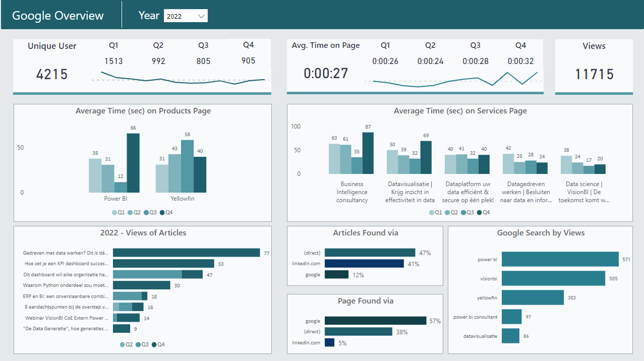Select Datavisualisatie Q4 bar valued 69
644x361 pixels.
[426, 157]
